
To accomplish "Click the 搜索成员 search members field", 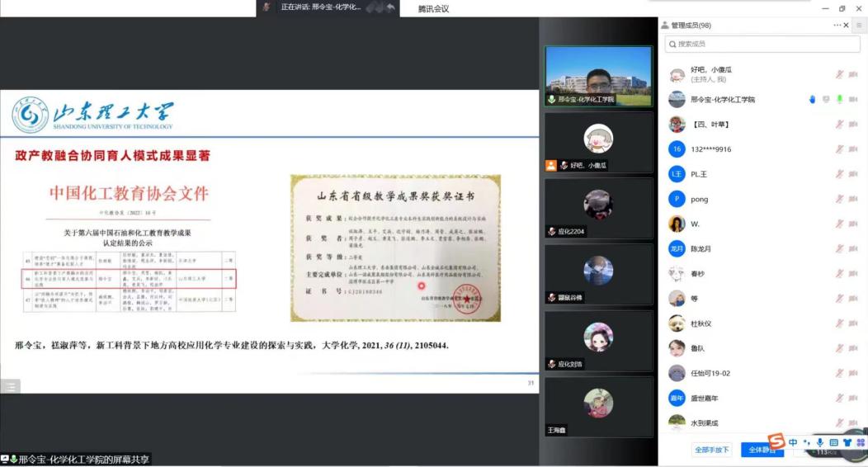I will point(762,45).
